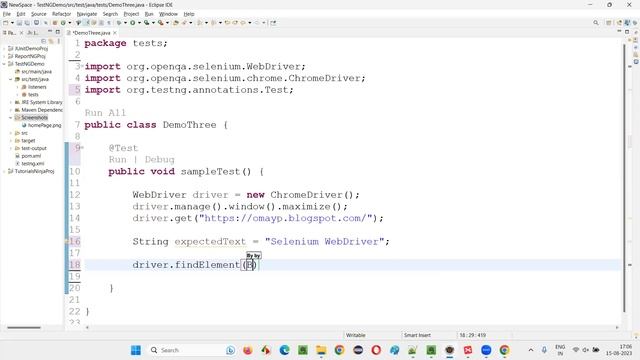Click the vertical scrollbar of the editor
640x360 pixels.
pyautogui.click(x=624, y=177)
